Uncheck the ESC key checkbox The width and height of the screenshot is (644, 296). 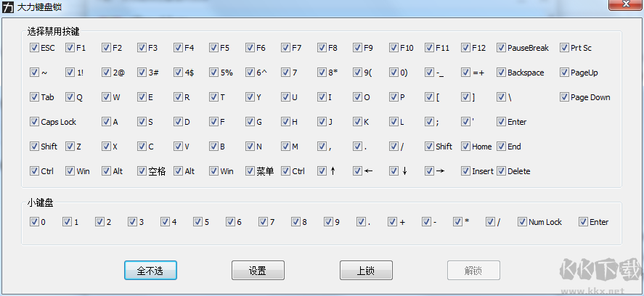34,48
